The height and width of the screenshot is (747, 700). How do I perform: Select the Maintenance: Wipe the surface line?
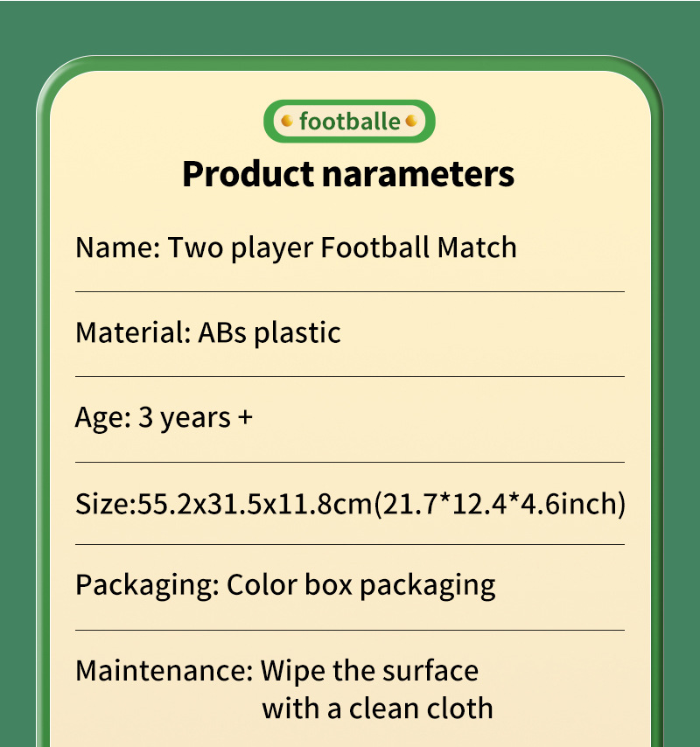(277, 671)
